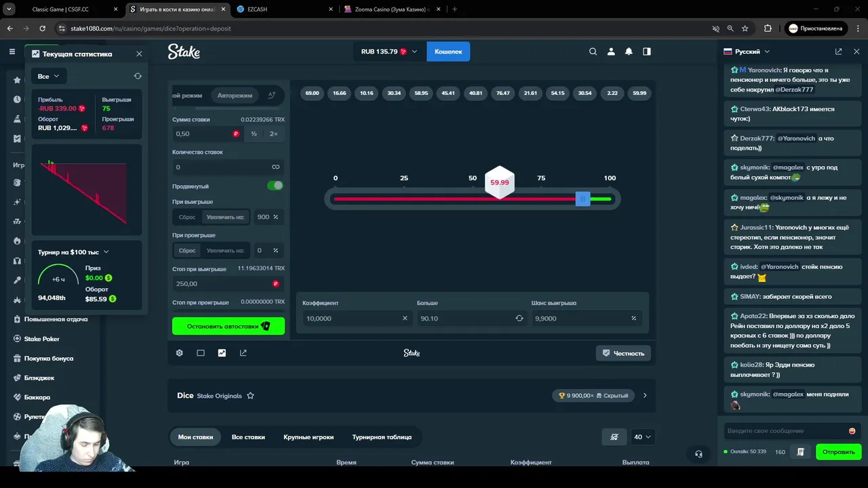Clear the Коэффициент multiplier with X

pos(405,319)
